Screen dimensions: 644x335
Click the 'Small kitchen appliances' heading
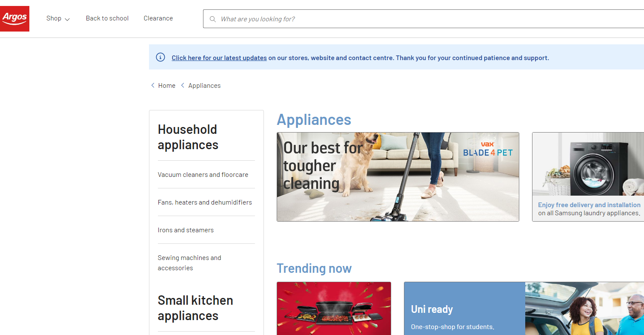click(x=195, y=308)
